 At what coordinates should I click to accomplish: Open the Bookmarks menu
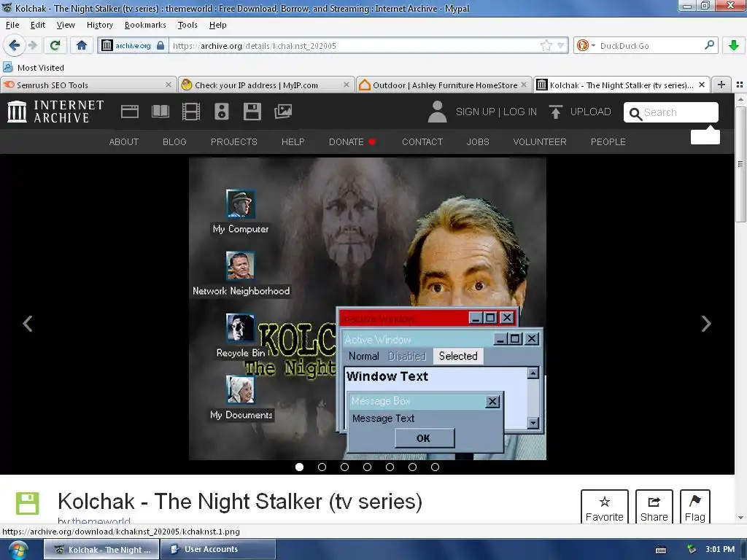(145, 25)
